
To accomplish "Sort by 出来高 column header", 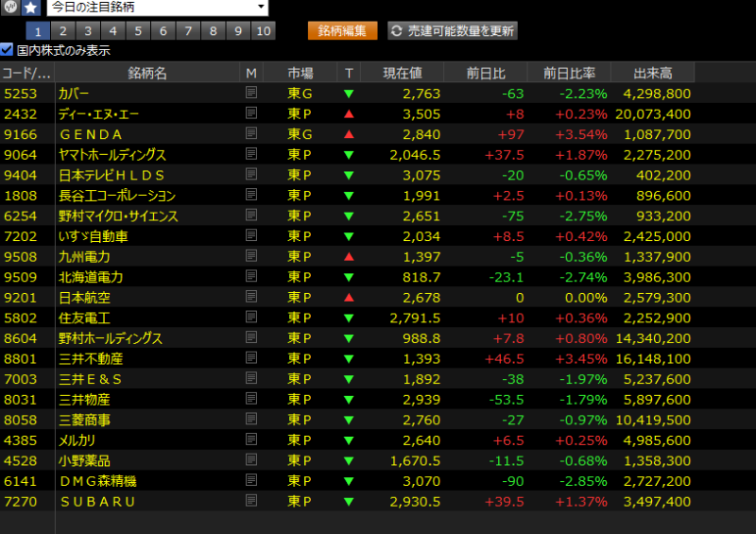I will pyautogui.click(x=653, y=73).
